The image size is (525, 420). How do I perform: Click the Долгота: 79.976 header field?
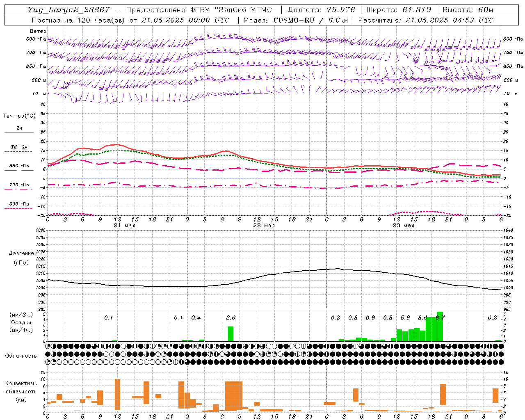click(321, 10)
